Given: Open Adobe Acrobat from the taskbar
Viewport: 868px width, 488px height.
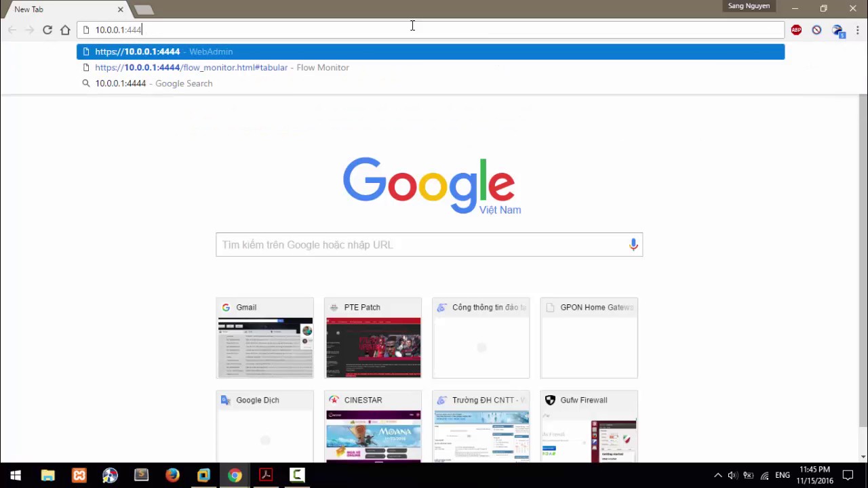Looking at the screenshot, I should coord(266,475).
